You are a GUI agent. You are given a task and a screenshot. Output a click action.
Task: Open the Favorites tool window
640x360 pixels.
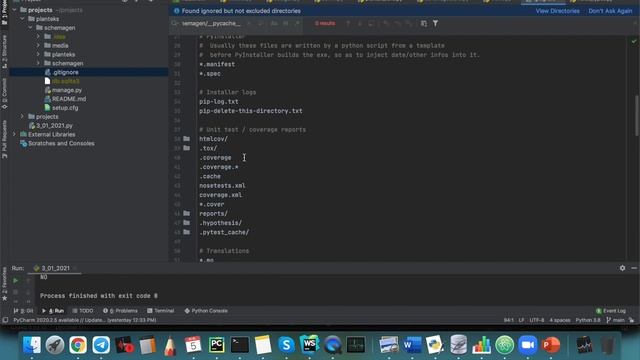[x=4, y=284]
